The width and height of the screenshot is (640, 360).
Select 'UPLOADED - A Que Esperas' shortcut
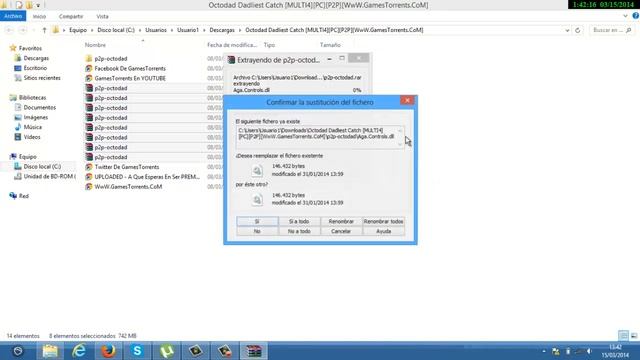pos(147,177)
